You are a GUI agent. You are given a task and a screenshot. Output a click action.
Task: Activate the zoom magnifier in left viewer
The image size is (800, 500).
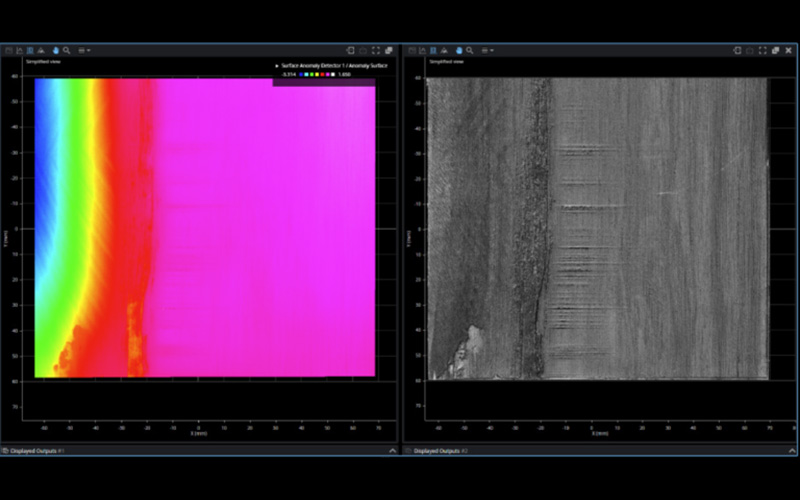tap(66, 50)
